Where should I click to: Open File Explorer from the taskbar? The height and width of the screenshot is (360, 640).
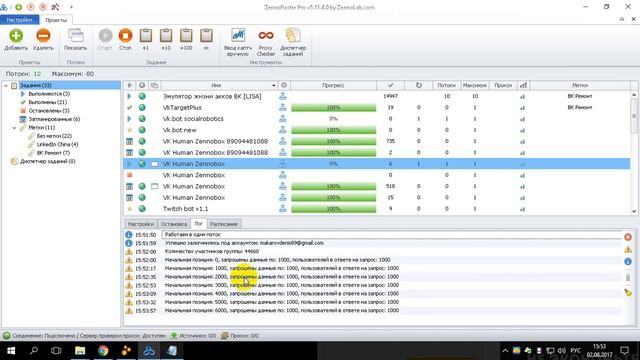[x=80, y=351]
